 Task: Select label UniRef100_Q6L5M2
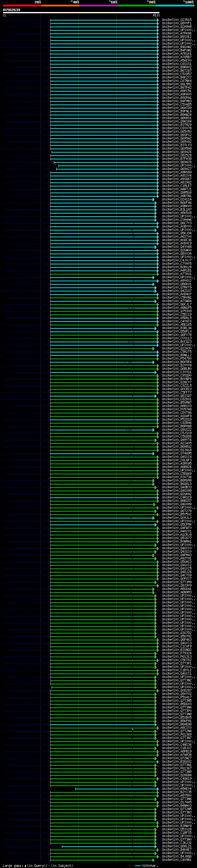click(x=176, y=84)
